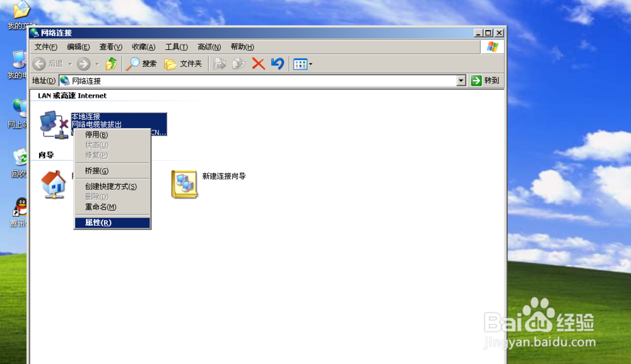
Task: Click the 本地连接 name label
Action: tap(86, 117)
